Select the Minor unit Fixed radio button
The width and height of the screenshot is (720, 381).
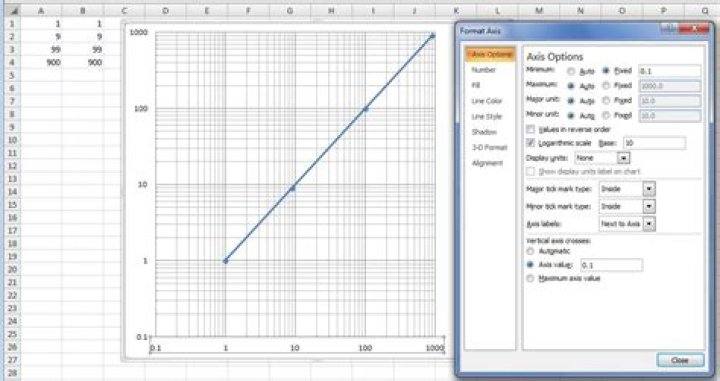point(606,115)
